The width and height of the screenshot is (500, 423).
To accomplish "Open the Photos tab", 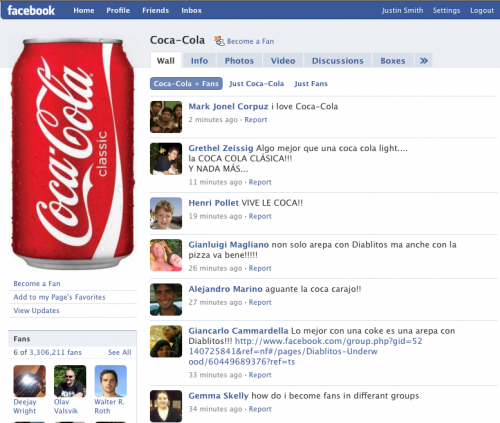I will click(x=239, y=61).
